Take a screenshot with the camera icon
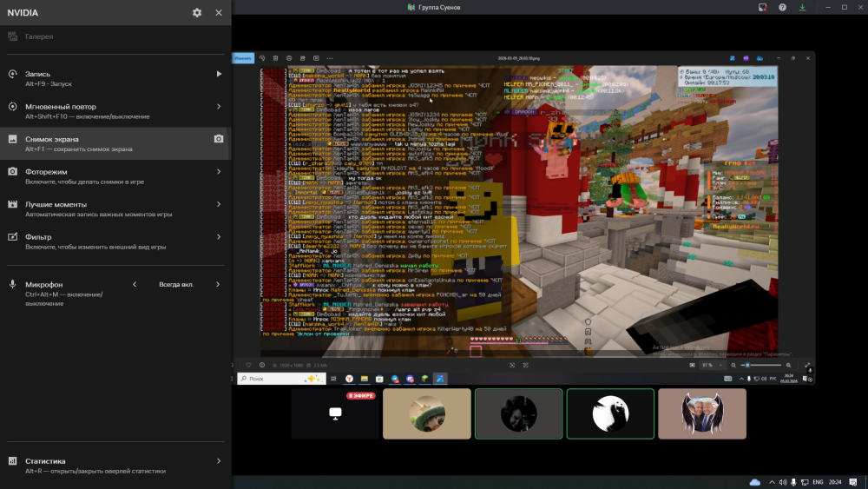This screenshot has width=868, height=489. (219, 139)
